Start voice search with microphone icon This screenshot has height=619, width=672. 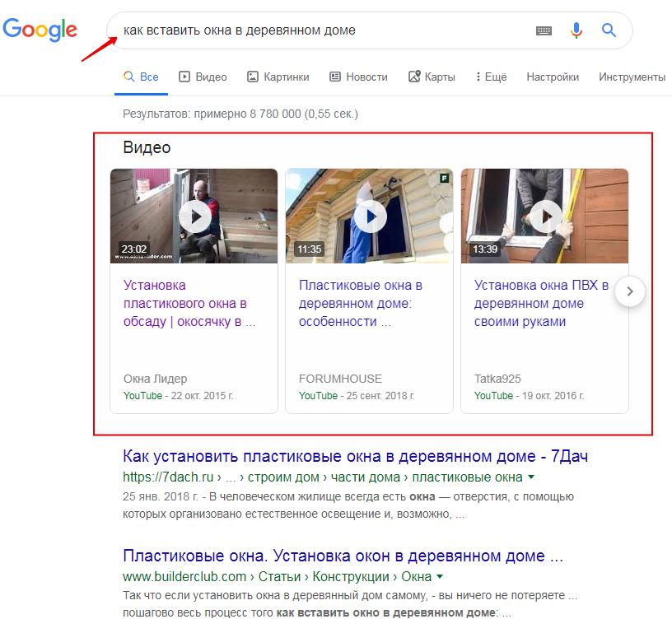tap(576, 30)
